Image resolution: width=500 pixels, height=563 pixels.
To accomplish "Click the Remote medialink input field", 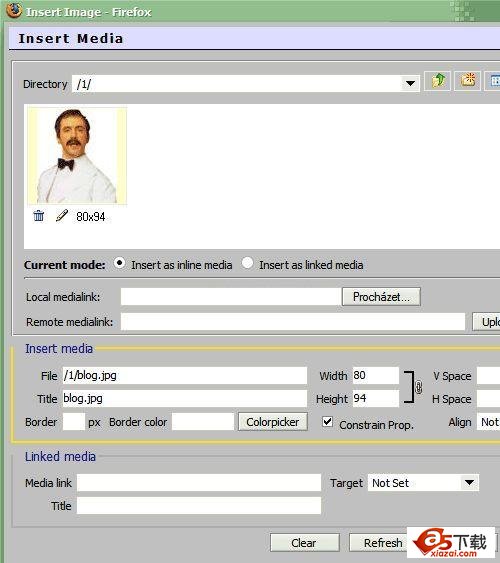I will (x=293, y=321).
